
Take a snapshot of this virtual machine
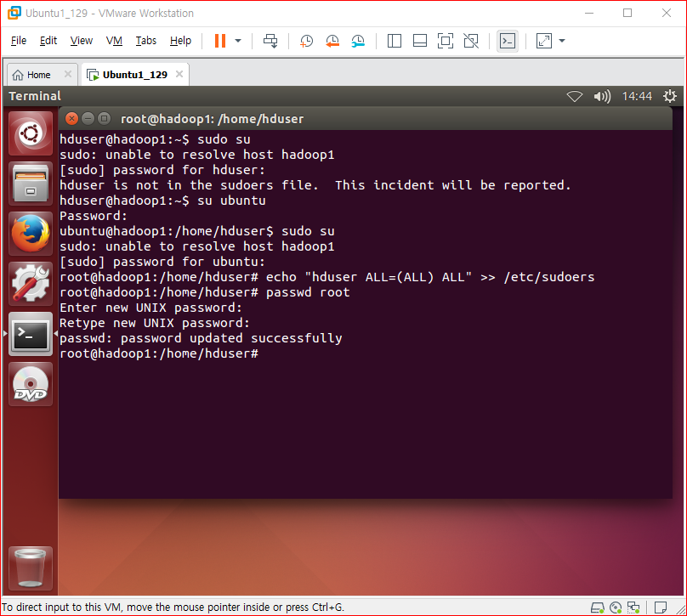(x=306, y=41)
